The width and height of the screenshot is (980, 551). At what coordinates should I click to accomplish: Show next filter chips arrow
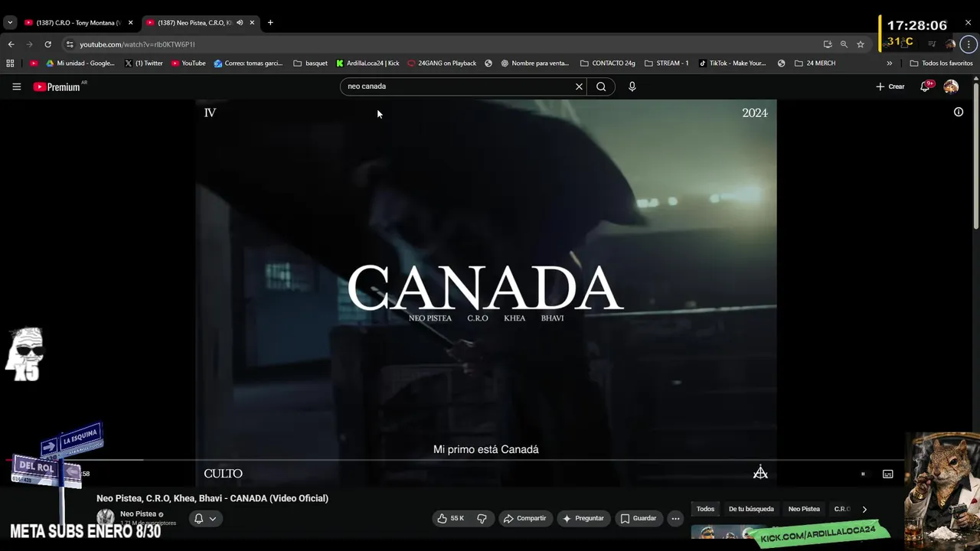tap(864, 509)
